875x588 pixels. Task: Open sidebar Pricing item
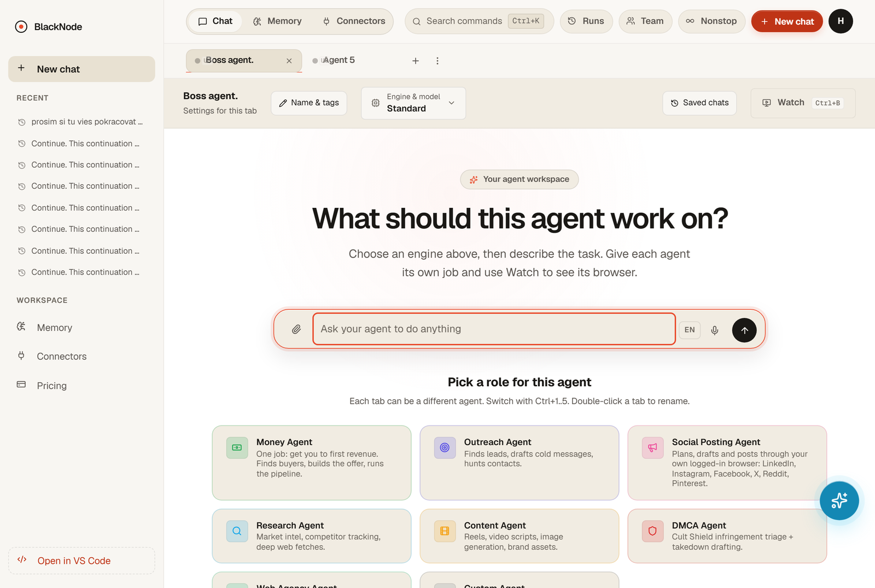point(81,386)
